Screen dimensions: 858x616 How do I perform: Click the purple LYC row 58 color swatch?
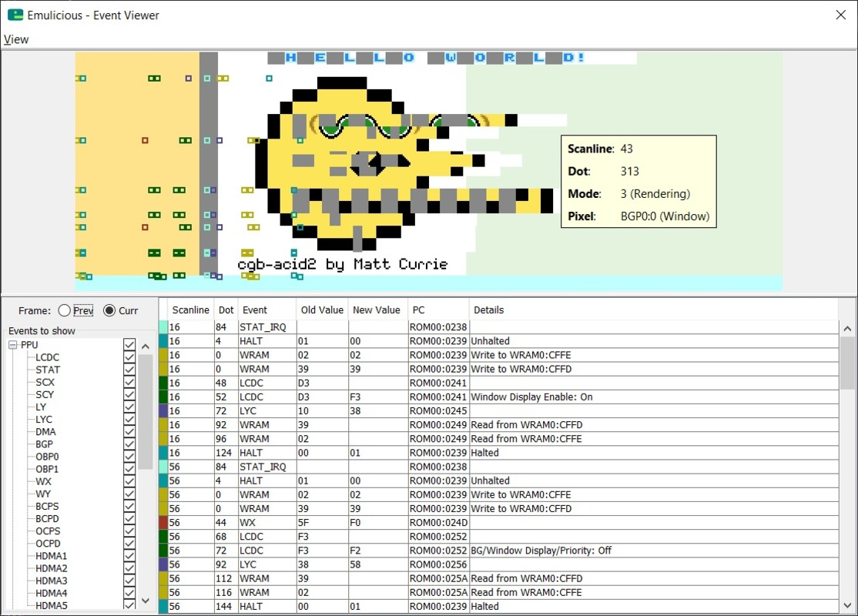(163, 564)
